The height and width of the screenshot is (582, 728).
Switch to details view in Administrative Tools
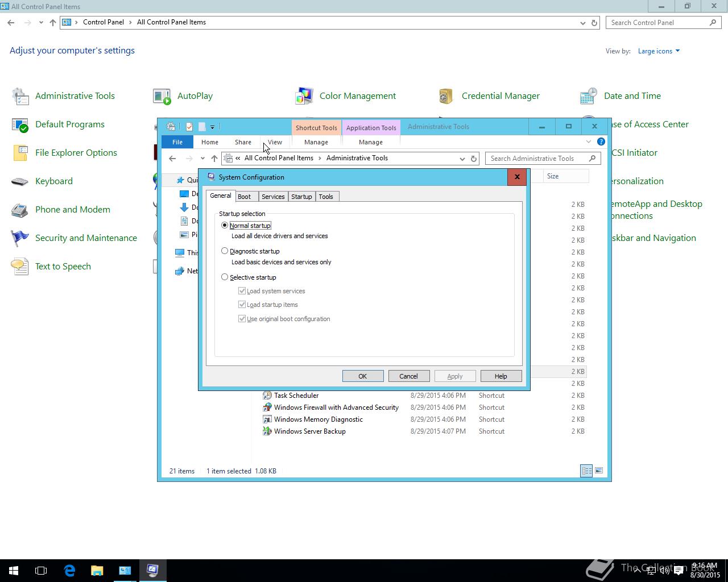pos(586,471)
